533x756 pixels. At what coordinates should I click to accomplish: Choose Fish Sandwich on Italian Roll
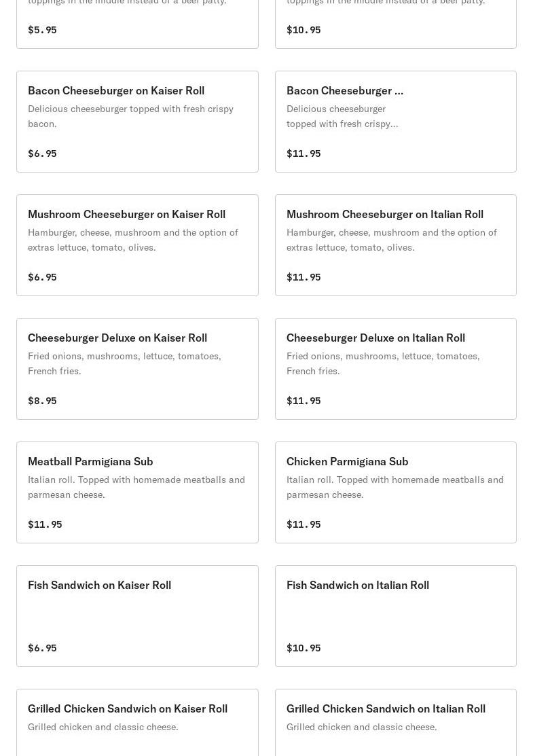395,616
